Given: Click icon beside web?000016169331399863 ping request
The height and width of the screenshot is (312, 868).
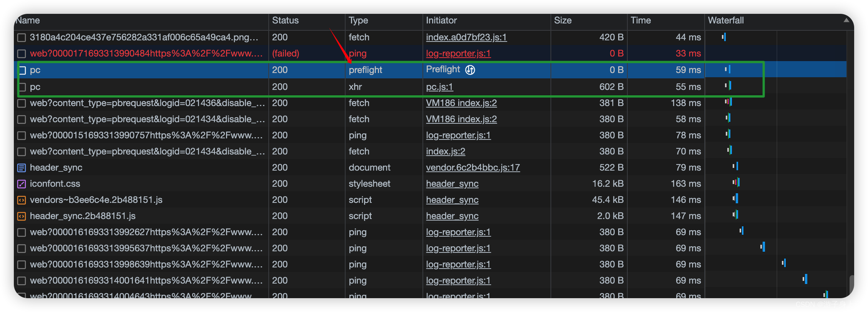Looking at the screenshot, I should tap(22, 265).
